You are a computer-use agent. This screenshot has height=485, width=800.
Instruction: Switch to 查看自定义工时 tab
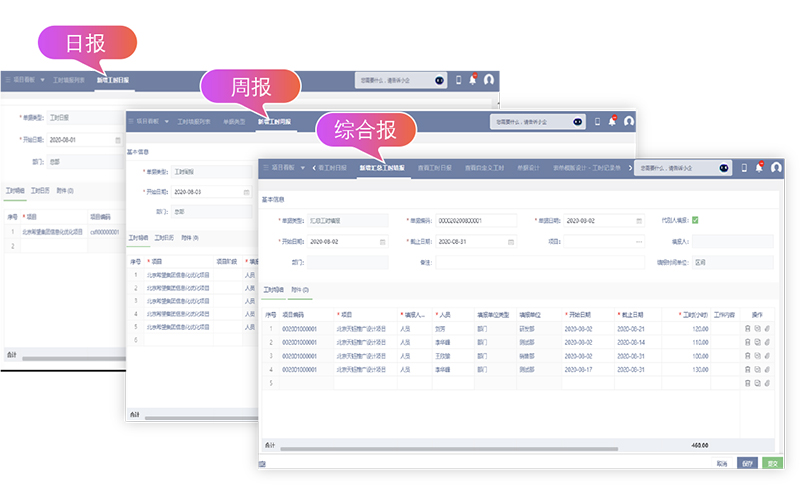[x=484, y=168]
